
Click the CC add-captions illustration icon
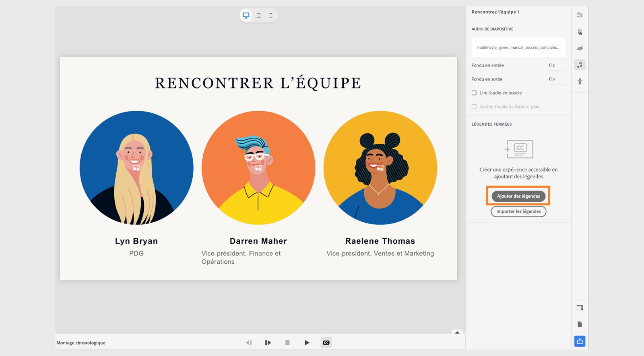518,149
